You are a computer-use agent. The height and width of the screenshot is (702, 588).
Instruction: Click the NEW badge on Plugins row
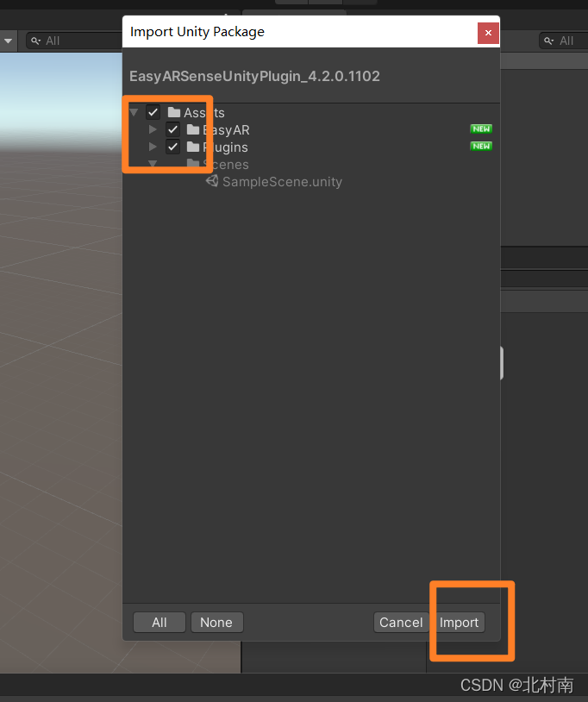pos(481,146)
